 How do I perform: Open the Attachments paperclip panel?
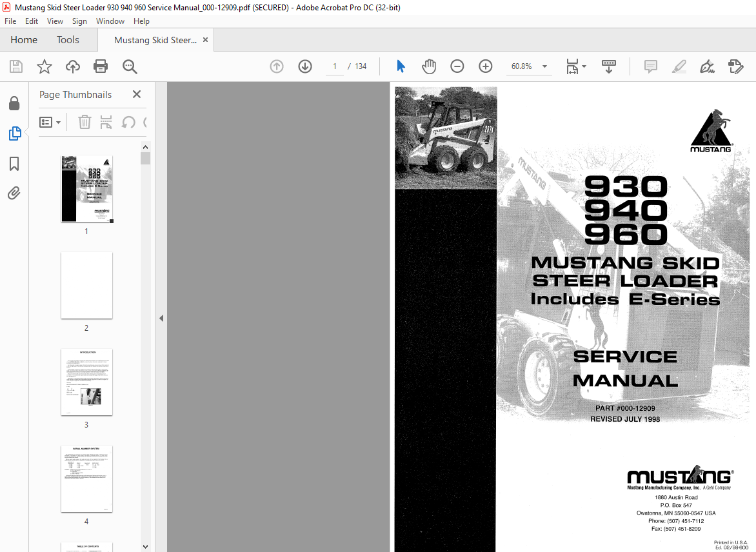click(x=14, y=193)
